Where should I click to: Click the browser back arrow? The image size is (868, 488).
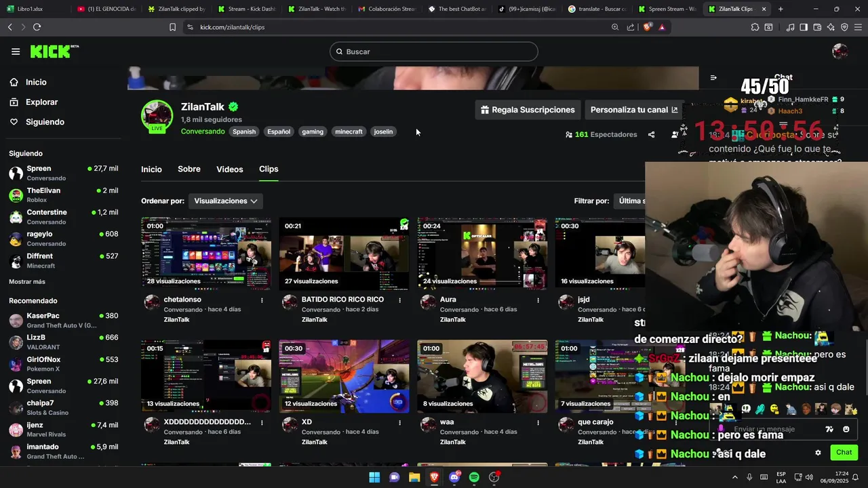click(x=9, y=27)
